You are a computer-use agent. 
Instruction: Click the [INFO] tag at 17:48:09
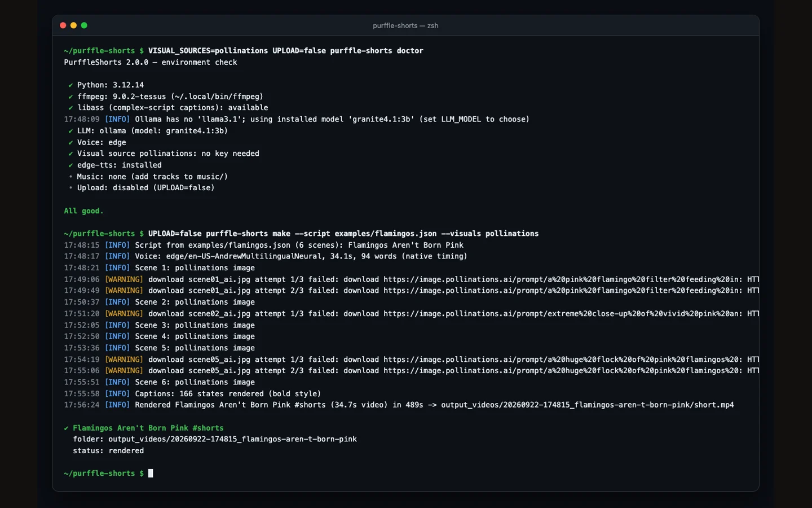pos(117,119)
